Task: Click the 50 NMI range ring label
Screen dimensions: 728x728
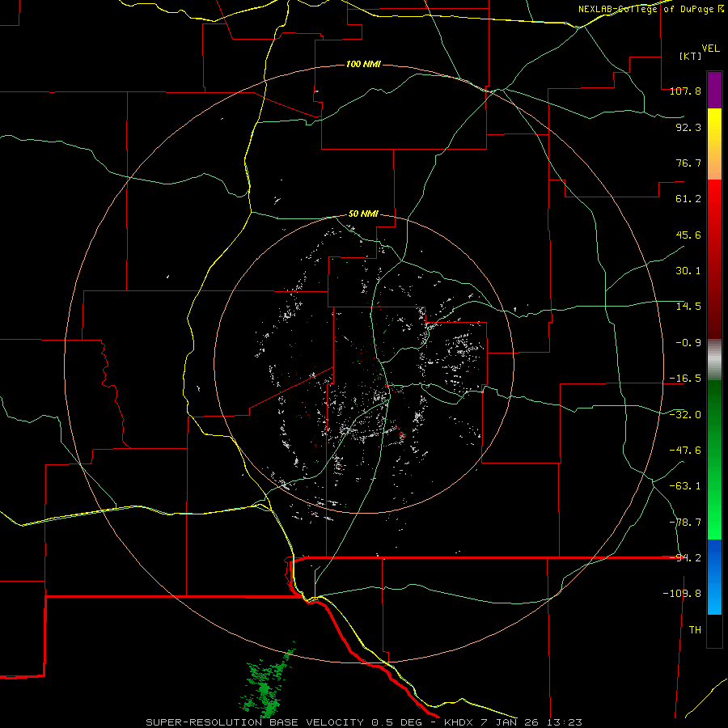Action: (363, 214)
